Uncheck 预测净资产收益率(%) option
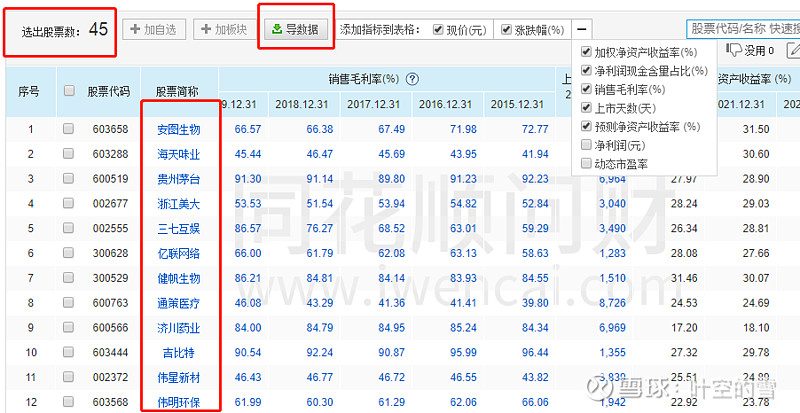The width and height of the screenshot is (800, 413). (586, 126)
